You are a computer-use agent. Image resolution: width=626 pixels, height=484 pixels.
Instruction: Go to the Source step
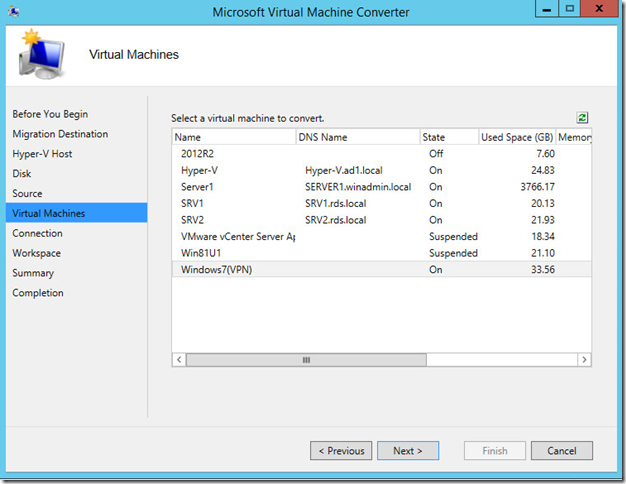[x=27, y=193]
